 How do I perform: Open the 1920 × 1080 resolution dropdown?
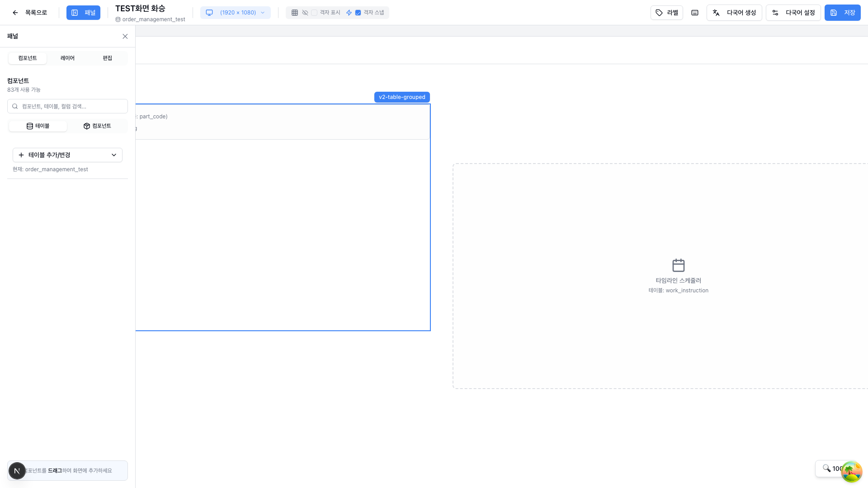pos(236,13)
